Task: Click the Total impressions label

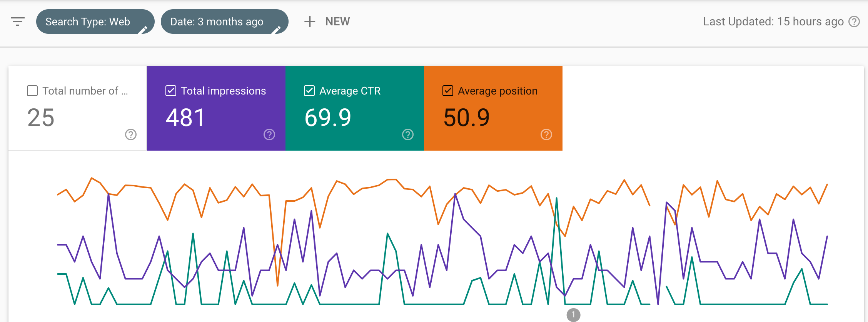Action: [223, 91]
